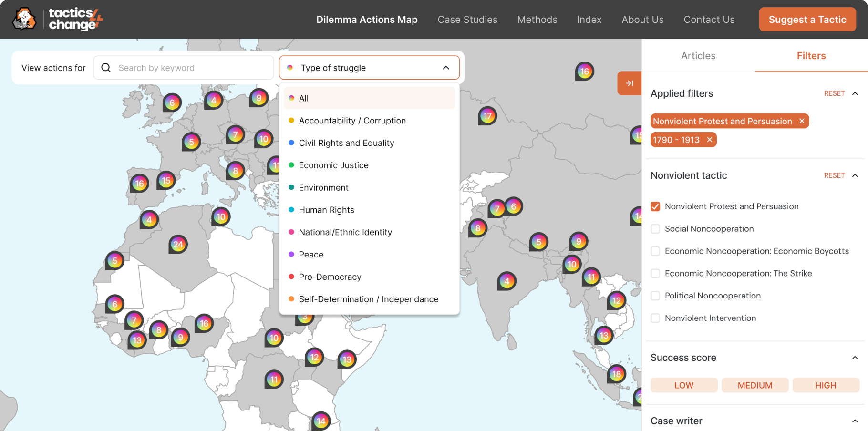This screenshot has width=868, height=431.
Task: Open the Case Studies menu item
Action: (x=467, y=20)
